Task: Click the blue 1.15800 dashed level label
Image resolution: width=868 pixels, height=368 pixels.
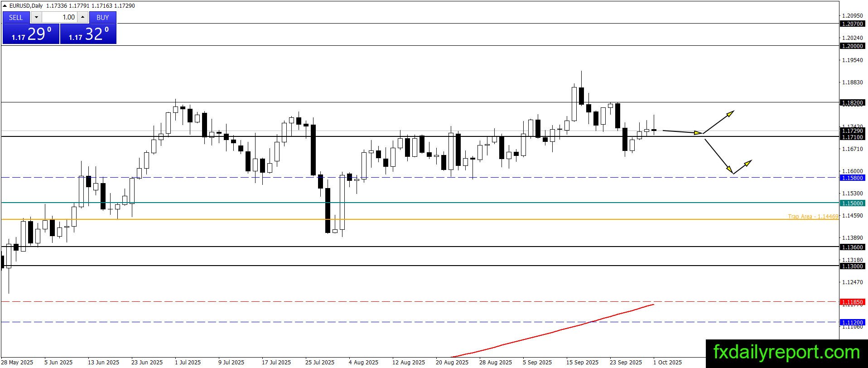Action: pos(852,178)
